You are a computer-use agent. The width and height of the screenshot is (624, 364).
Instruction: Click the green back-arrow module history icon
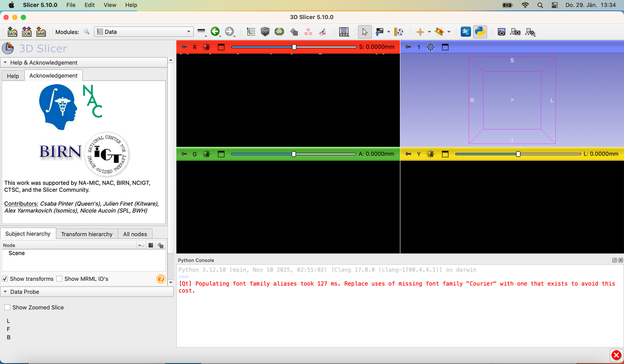point(215,32)
